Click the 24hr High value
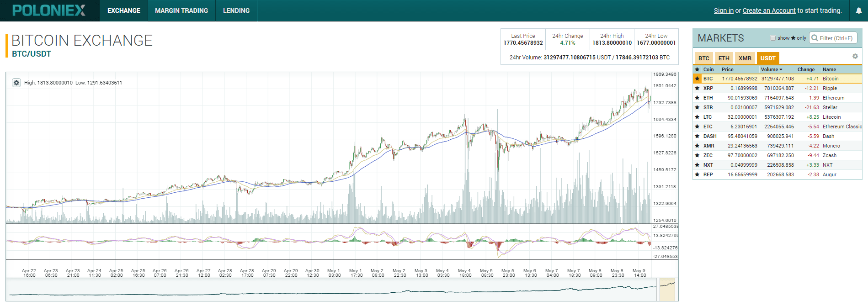This screenshot has width=868, height=306. 612,43
